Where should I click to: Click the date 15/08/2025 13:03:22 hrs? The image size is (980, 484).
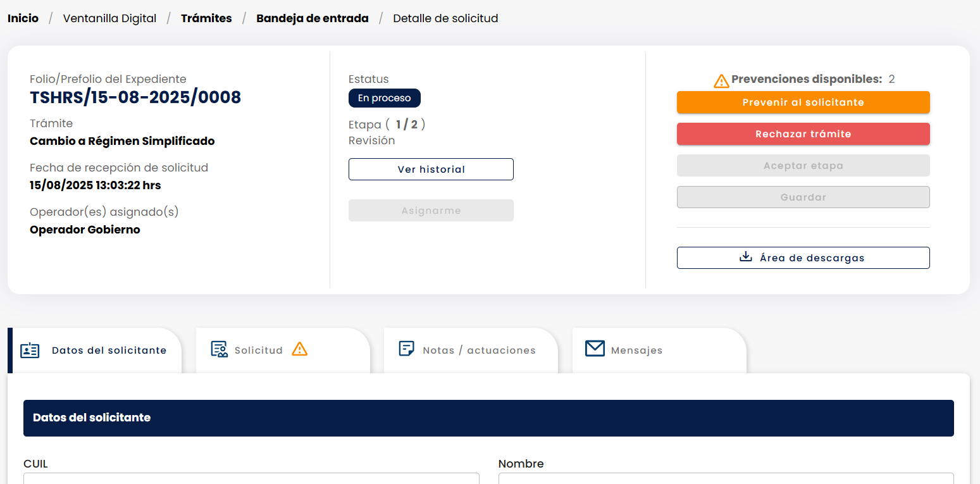tap(96, 185)
